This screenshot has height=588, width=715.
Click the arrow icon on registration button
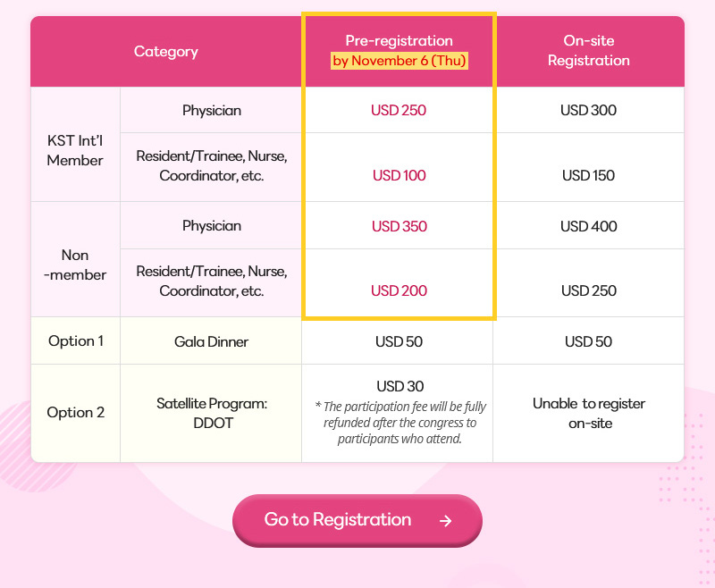point(446,521)
